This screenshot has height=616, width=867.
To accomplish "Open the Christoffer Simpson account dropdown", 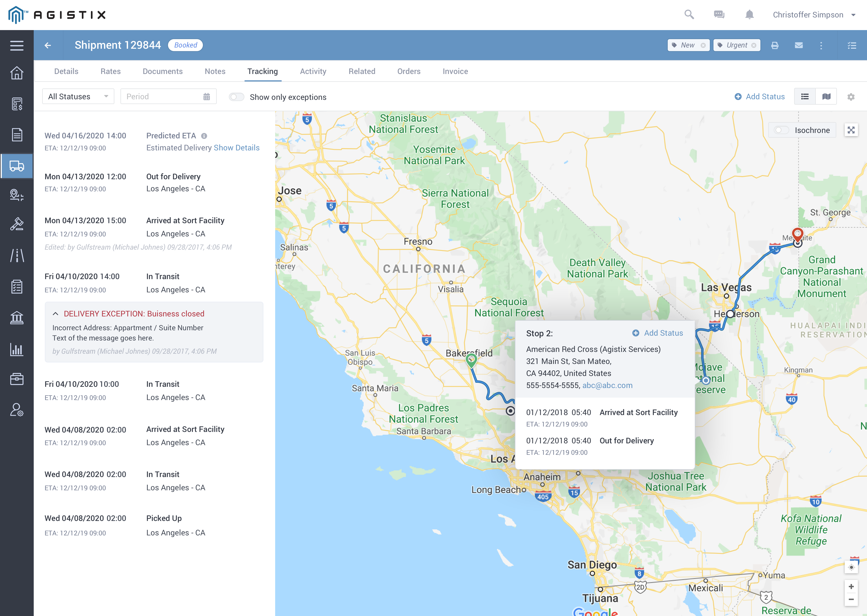I will coord(815,14).
